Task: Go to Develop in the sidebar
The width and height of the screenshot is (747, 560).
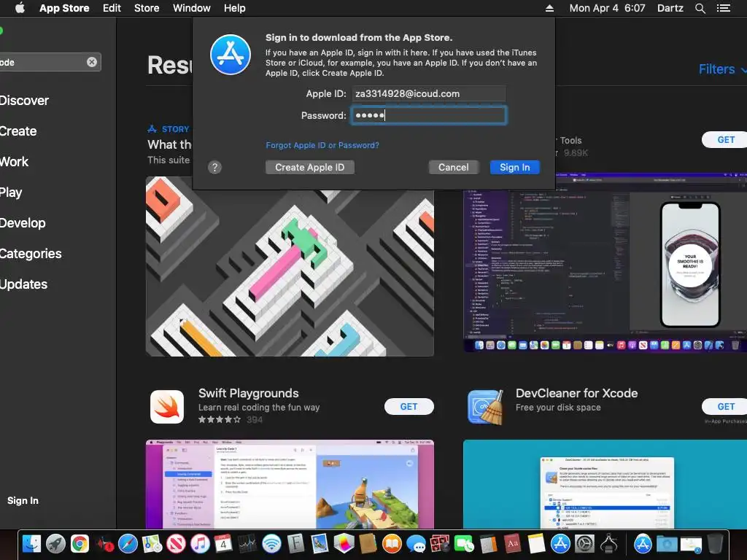Action: (x=23, y=223)
